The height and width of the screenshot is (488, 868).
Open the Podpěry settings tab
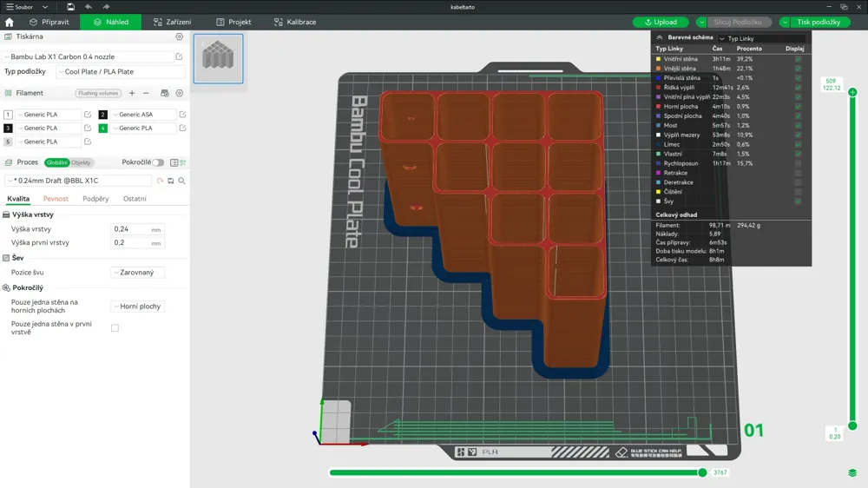95,199
